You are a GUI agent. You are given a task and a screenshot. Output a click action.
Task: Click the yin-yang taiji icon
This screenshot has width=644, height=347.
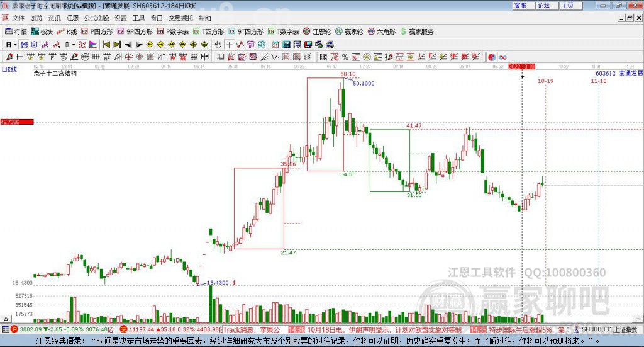[492, 57]
